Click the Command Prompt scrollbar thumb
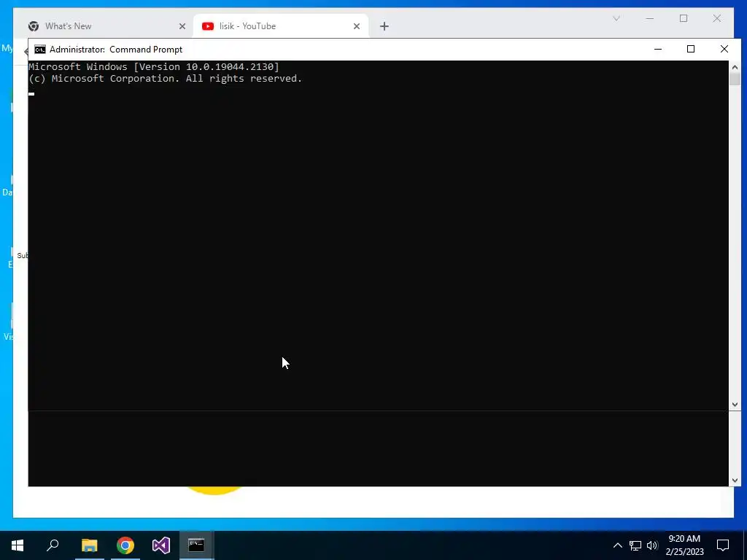The width and height of the screenshot is (747, 560). (x=735, y=79)
